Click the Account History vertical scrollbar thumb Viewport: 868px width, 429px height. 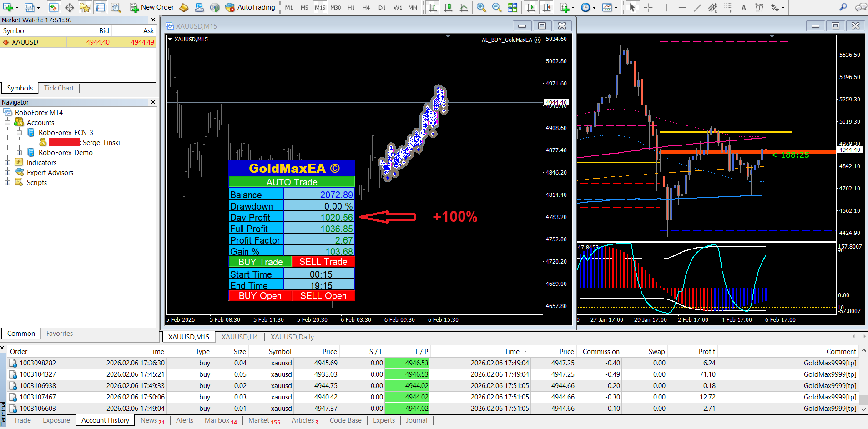[x=863, y=400]
